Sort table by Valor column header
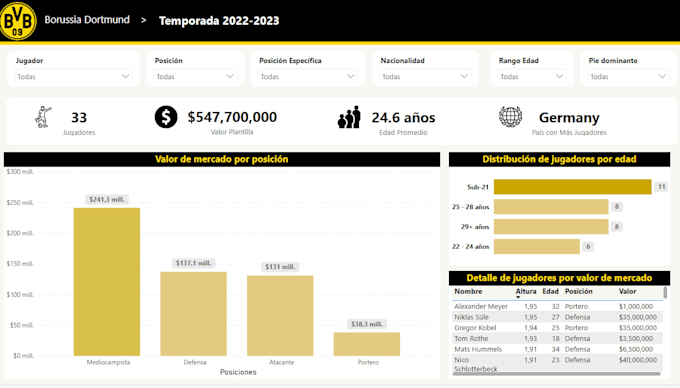Screen dimensions: 680x388 [x=628, y=291]
